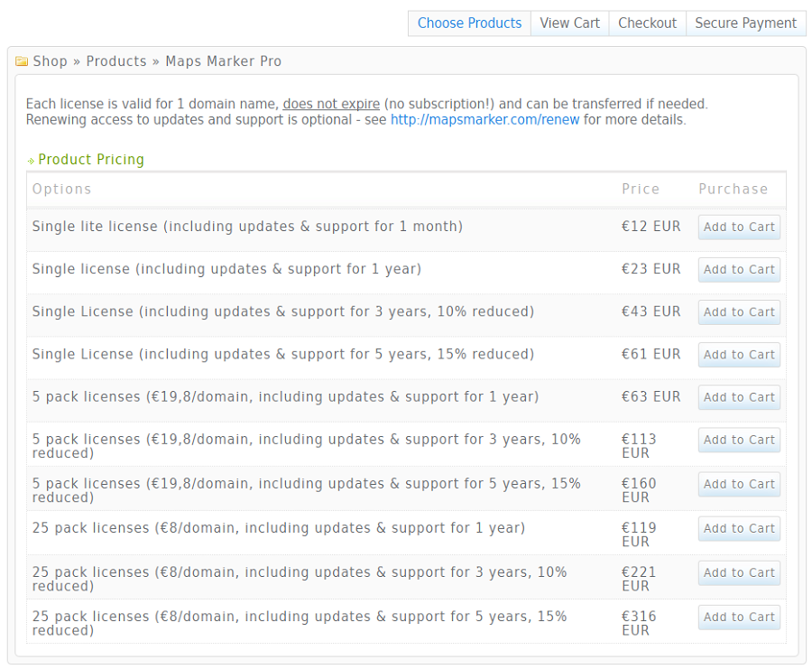
Task: Add the €316 25-pack licenses to cart
Action: [x=739, y=617]
